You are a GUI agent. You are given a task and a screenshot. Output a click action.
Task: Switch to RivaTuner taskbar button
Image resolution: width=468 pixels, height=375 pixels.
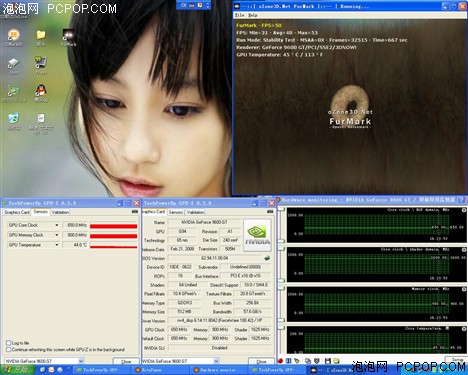(160, 370)
